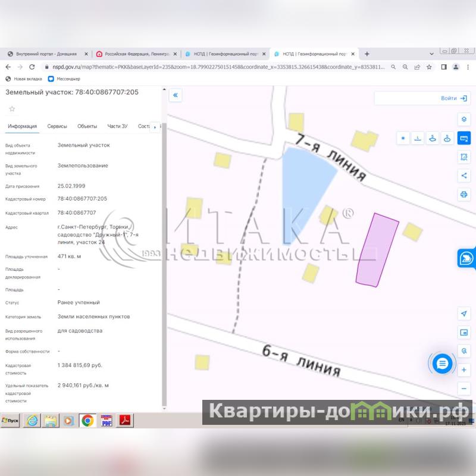Click the info panel vertical scrollbar

(x=164, y=262)
